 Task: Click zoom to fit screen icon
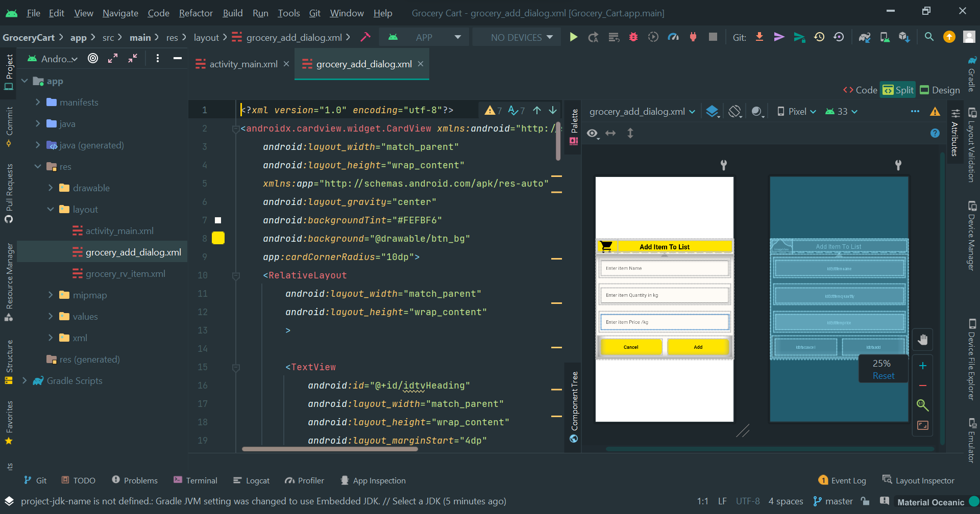pyautogui.click(x=923, y=425)
